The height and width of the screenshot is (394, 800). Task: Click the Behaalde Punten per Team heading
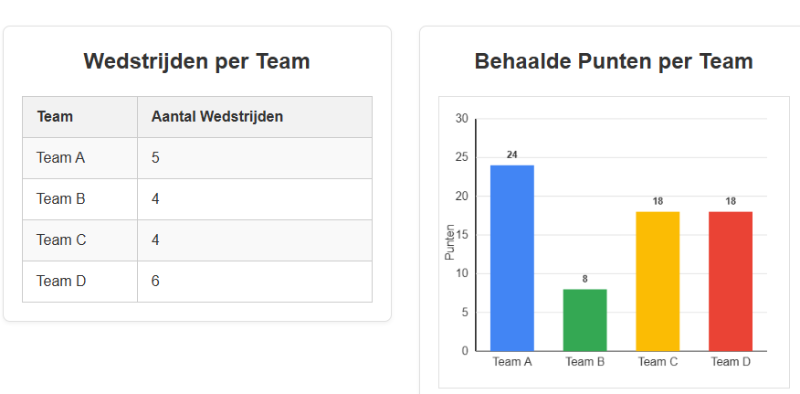pos(614,61)
